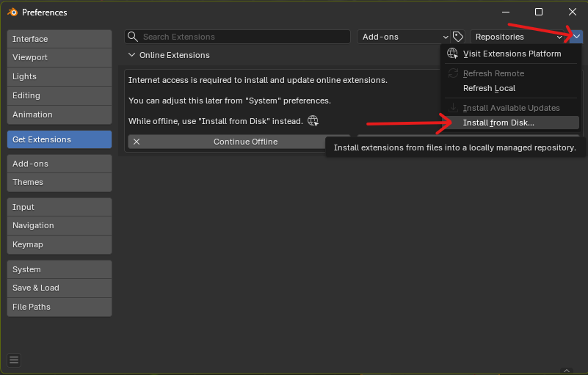The height and width of the screenshot is (375, 588).
Task: Open the Repositories dropdown
Action: [518, 37]
